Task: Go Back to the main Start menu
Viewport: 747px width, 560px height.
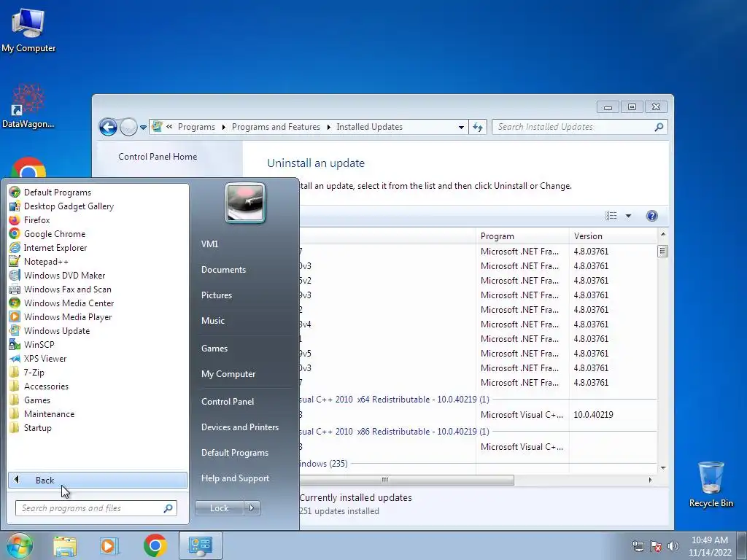Action: click(97, 480)
